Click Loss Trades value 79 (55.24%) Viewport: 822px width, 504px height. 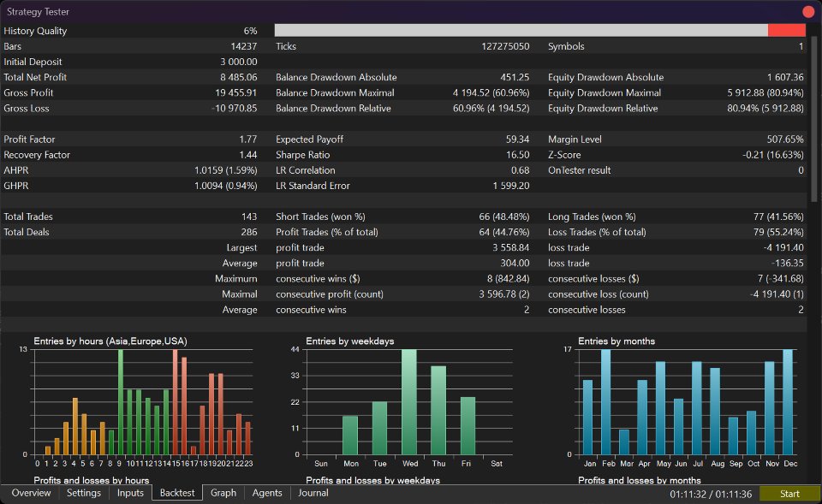click(778, 232)
